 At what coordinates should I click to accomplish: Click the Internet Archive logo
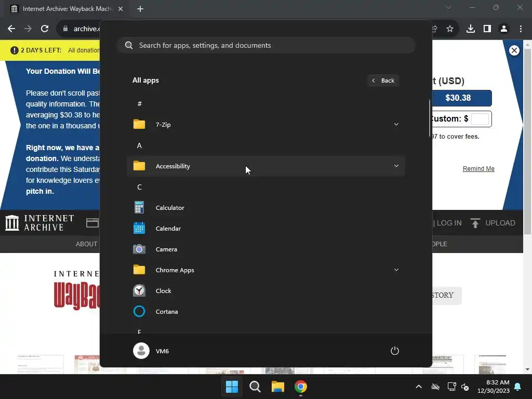[39, 223]
